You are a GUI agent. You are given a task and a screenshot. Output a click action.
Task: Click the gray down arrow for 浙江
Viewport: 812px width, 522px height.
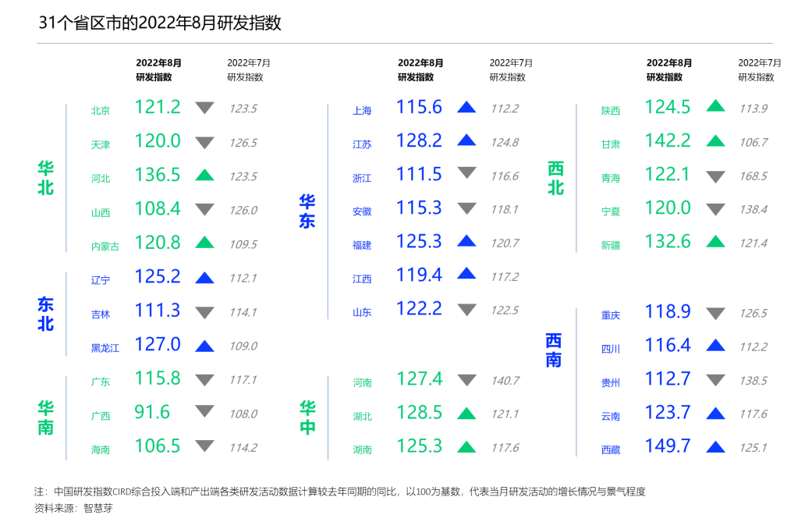coord(466,174)
